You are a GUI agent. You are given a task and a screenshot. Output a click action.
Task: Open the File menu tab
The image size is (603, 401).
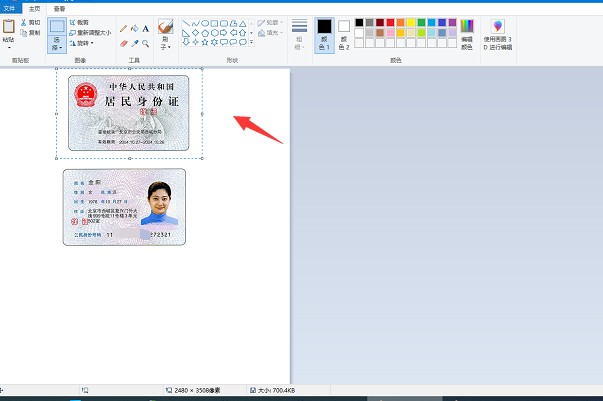coord(9,8)
